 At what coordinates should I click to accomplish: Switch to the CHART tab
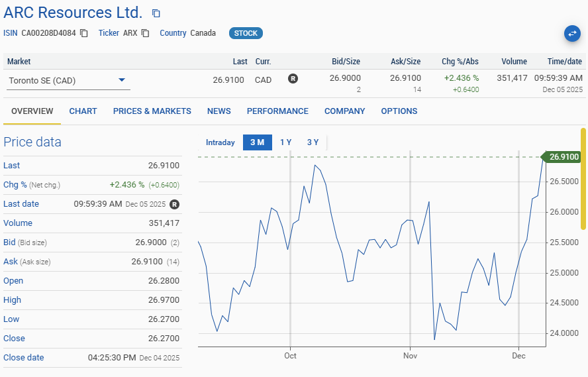pos(83,111)
